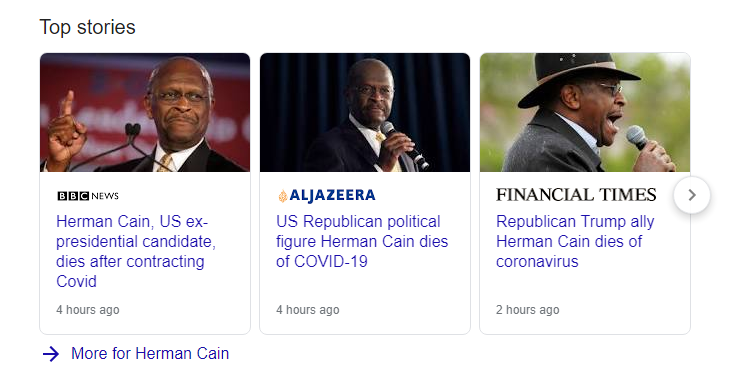
Task: Click the Al Jazeera orange emblem icon
Action: [282, 196]
